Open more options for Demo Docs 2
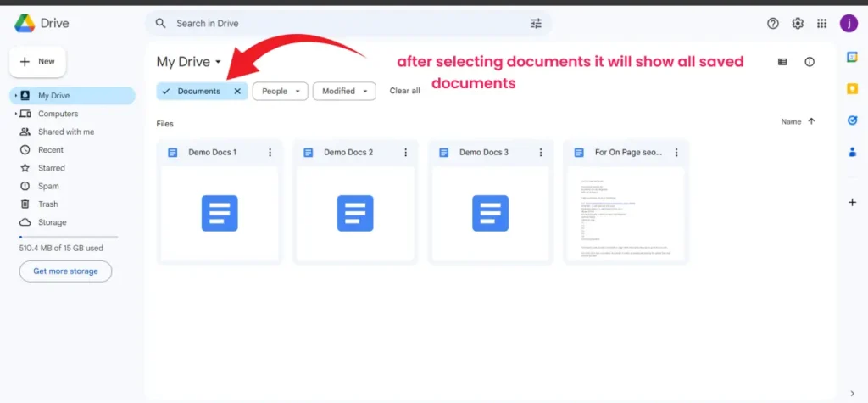 pyautogui.click(x=406, y=153)
